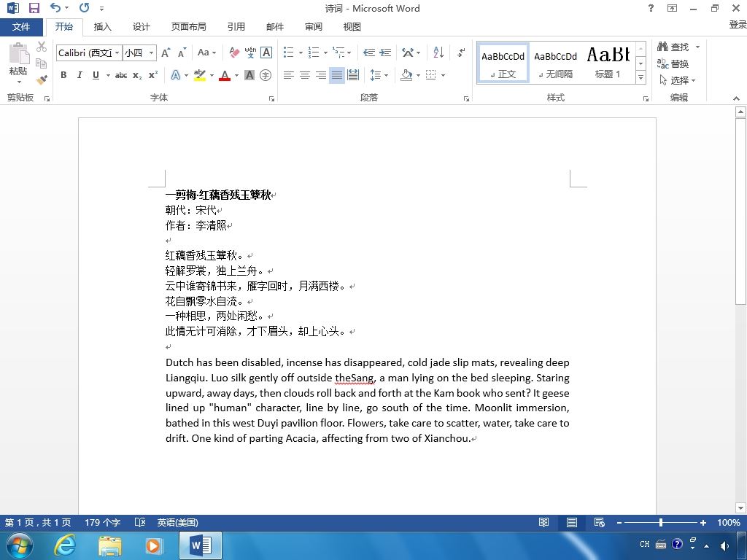Open the proofing status icon in status bar
The width and height of the screenshot is (747, 560).
pyautogui.click(x=139, y=522)
